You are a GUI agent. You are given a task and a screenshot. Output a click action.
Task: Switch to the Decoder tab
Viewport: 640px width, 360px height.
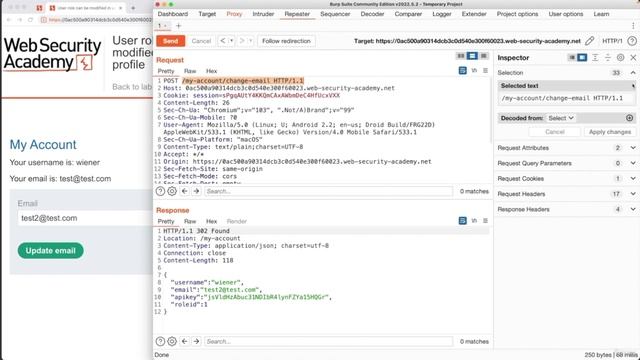coord(372,14)
